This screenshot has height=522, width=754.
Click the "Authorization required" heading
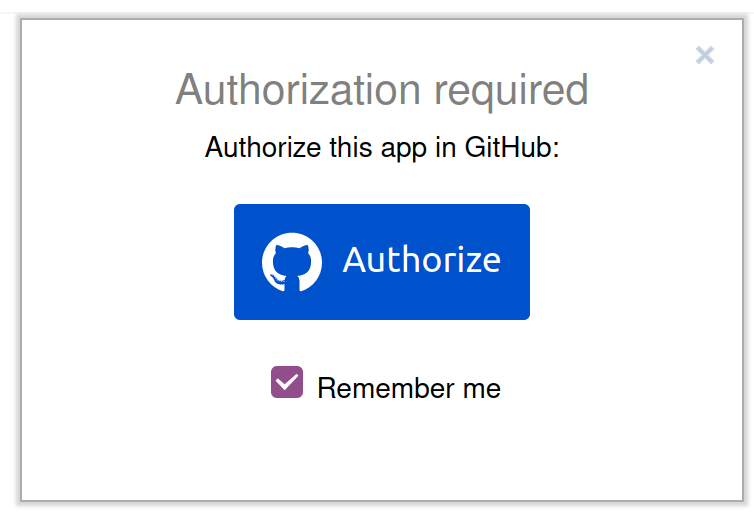click(382, 90)
